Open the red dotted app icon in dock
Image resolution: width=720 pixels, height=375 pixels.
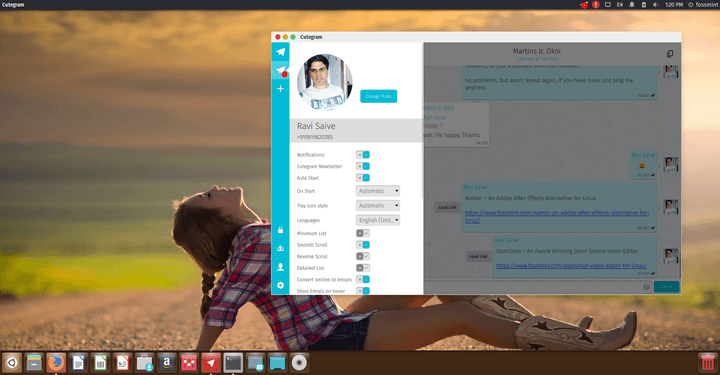(189, 363)
